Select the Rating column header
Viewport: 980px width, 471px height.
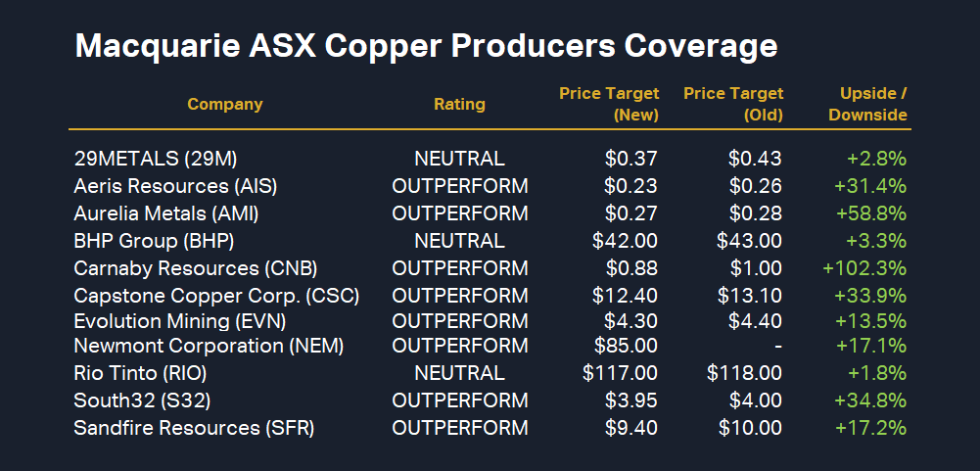tap(459, 104)
